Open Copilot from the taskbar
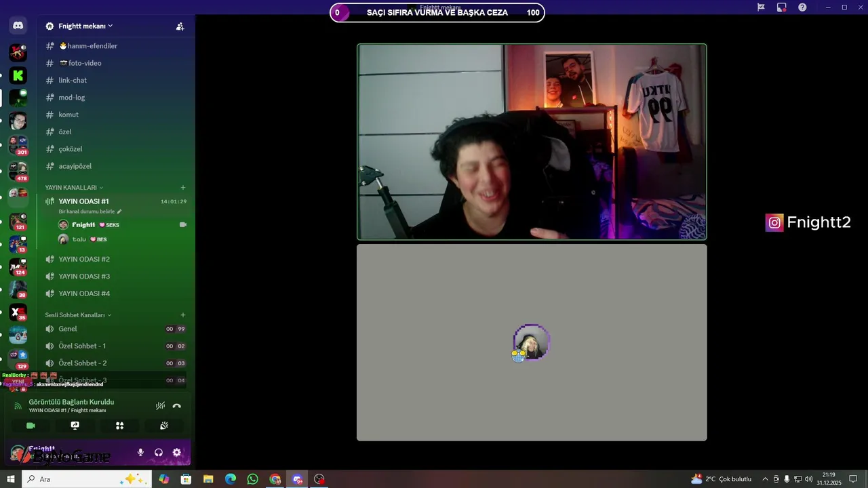The height and width of the screenshot is (488, 868). (x=164, y=479)
